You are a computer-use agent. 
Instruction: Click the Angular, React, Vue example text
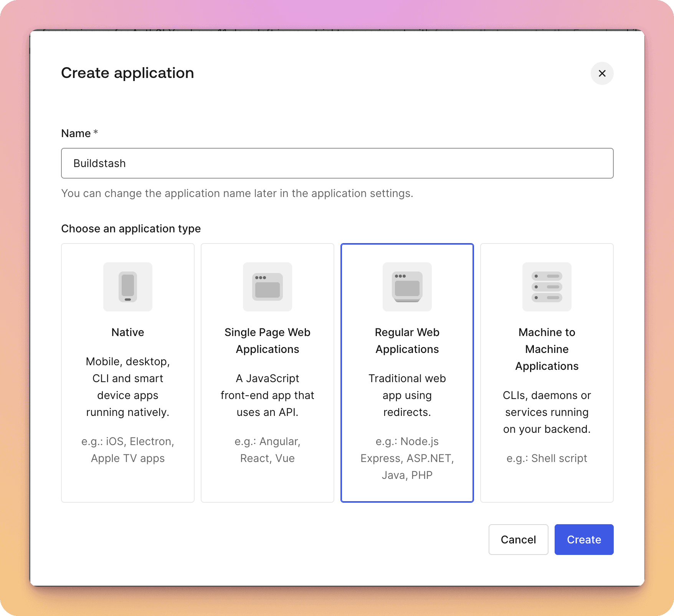267,449
